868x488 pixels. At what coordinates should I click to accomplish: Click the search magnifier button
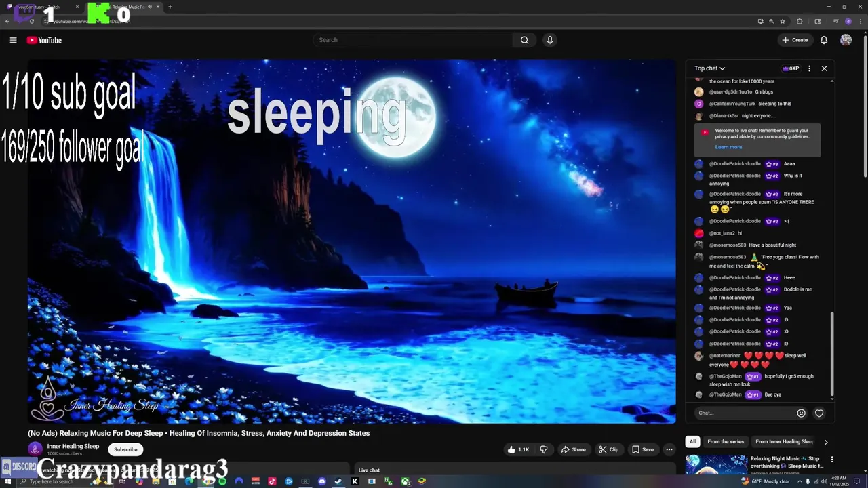[x=524, y=40]
